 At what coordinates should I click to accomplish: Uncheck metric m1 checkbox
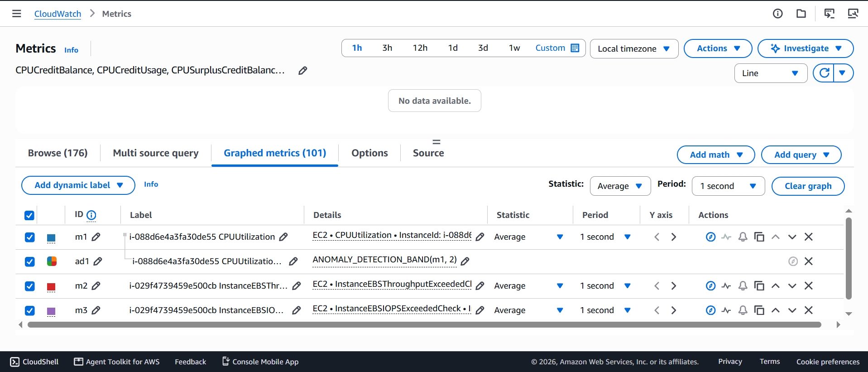click(x=29, y=237)
